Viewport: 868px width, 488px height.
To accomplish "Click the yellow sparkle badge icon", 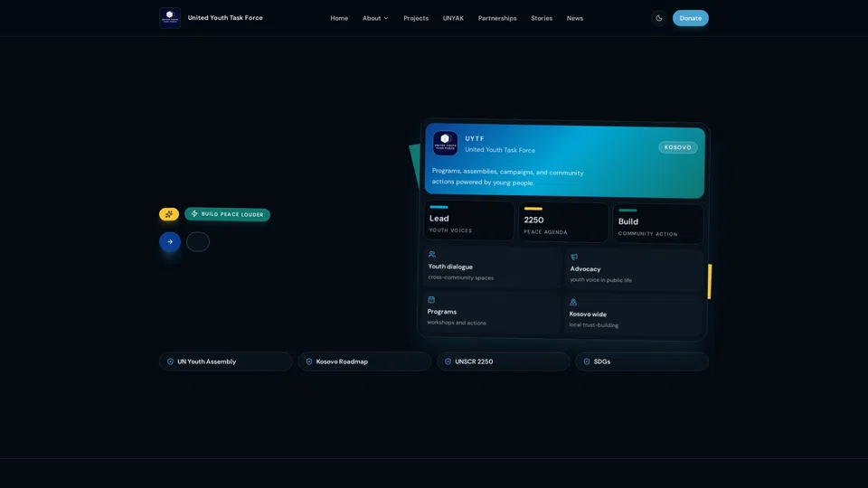I will coord(169,214).
